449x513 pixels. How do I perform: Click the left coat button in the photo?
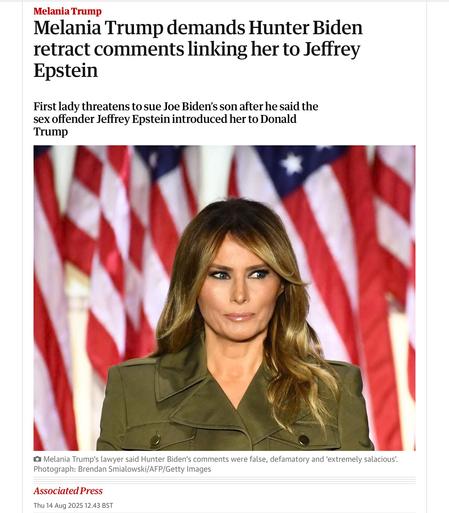pos(155,440)
